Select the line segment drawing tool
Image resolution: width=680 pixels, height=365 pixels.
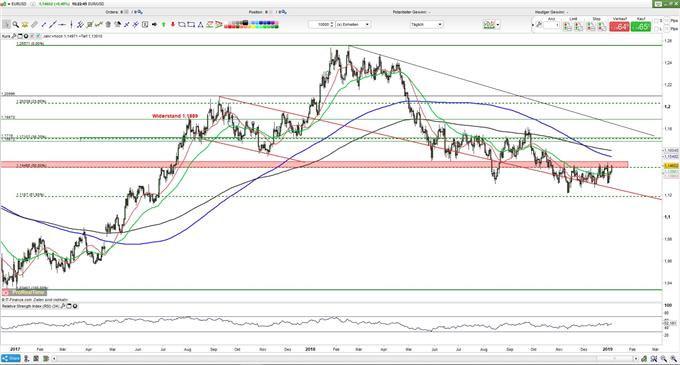(43, 25)
